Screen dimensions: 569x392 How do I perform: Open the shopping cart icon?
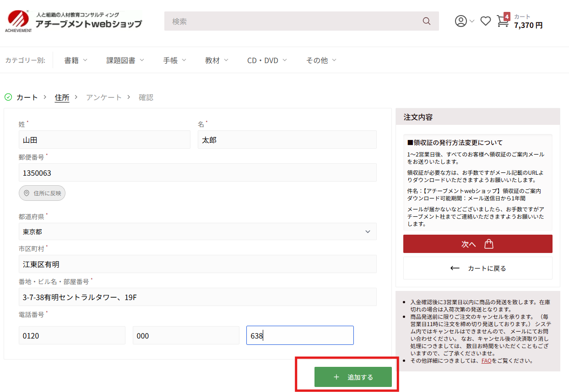click(503, 21)
